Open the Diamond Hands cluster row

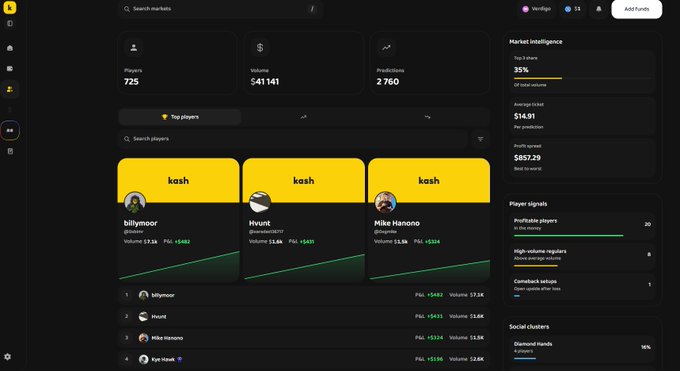click(582, 348)
